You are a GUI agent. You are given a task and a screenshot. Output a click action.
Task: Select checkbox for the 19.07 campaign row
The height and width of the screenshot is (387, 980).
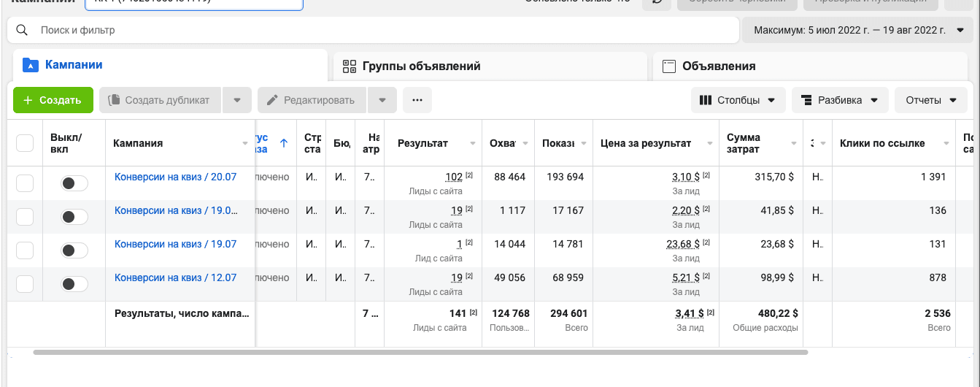point(25,250)
